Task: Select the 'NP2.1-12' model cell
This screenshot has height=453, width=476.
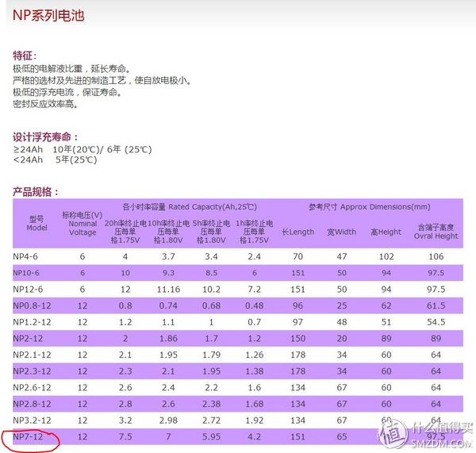Action: click(x=32, y=355)
